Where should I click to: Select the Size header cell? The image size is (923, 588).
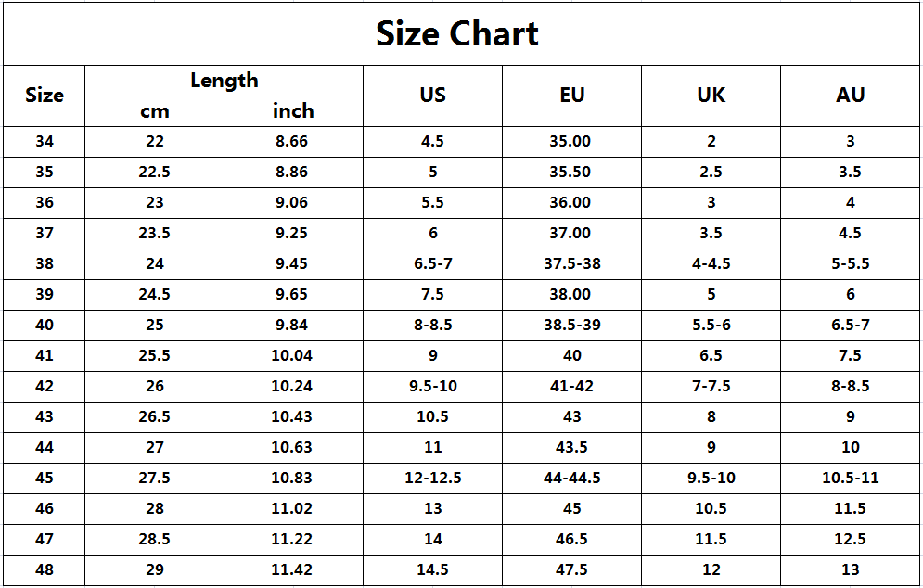tap(45, 95)
